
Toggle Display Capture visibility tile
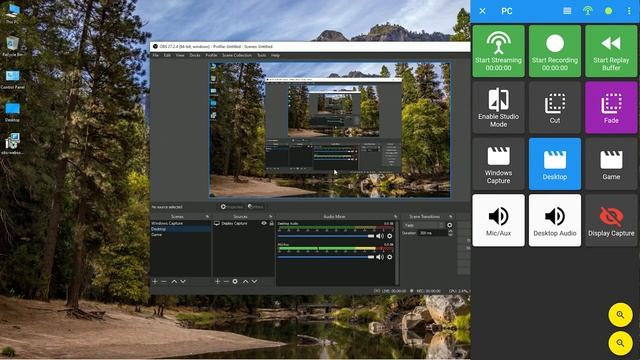click(611, 220)
